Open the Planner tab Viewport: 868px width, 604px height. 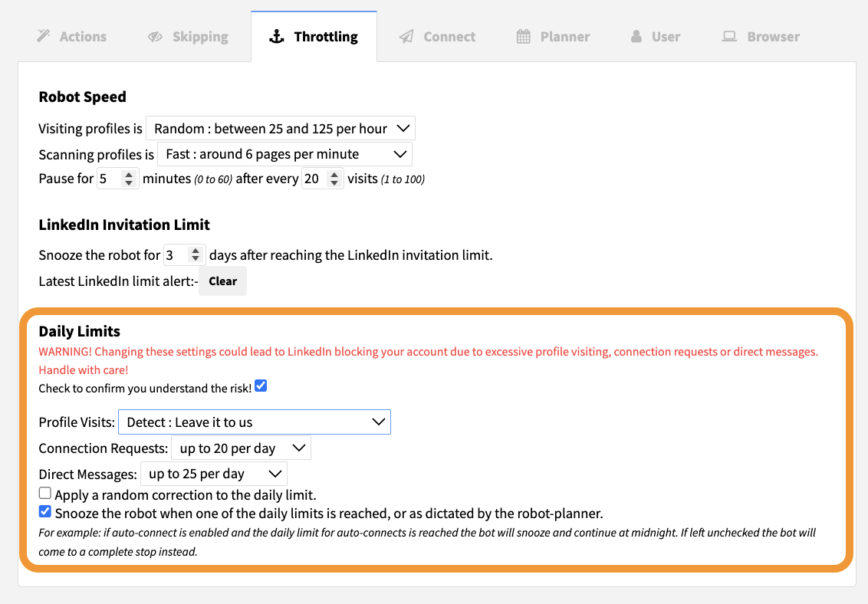[x=553, y=37]
